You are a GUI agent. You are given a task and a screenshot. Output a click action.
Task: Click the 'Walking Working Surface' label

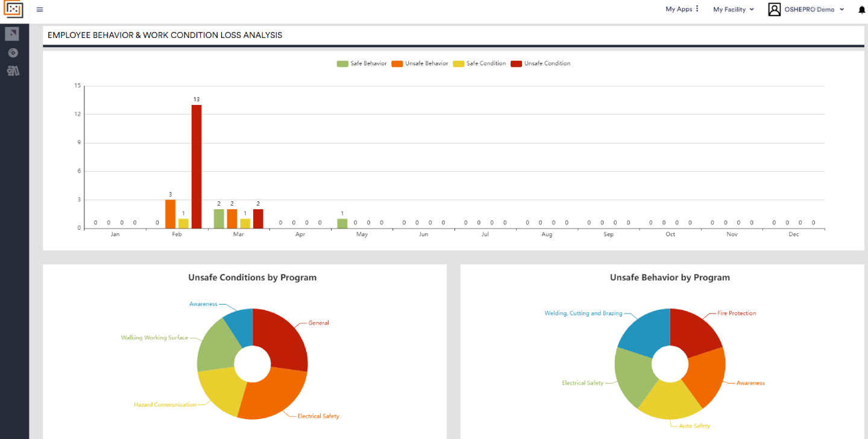pos(155,338)
